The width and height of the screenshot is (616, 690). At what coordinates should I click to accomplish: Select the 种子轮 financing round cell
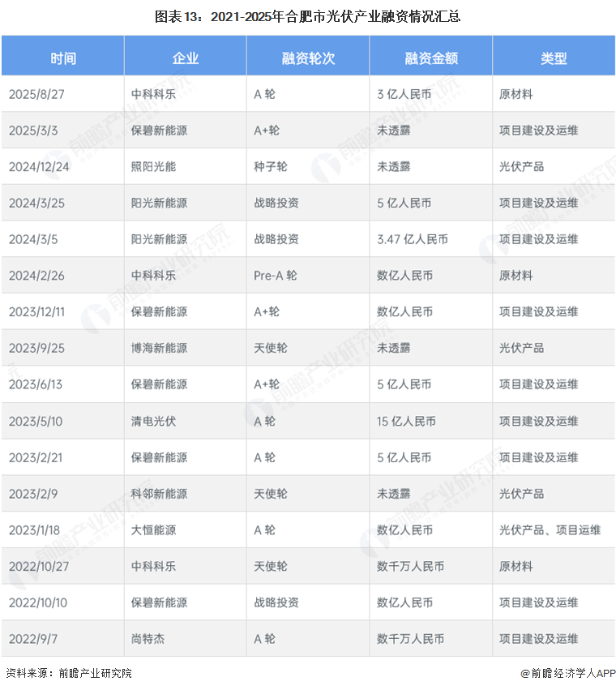[x=270, y=166]
